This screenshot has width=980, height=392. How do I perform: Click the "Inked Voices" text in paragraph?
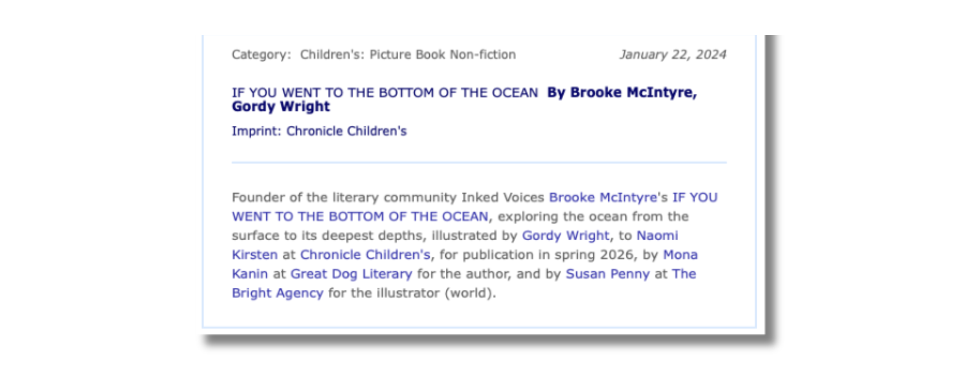coord(503,197)
